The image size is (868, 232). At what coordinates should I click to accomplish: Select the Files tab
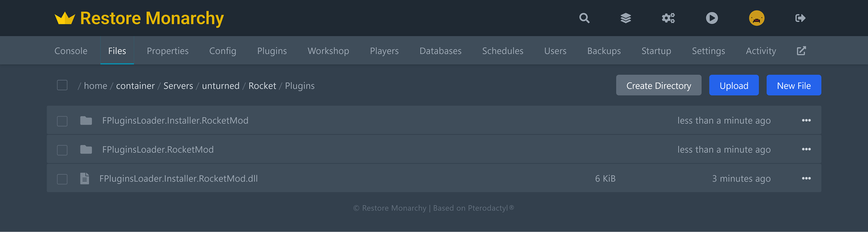click(117, 51)
